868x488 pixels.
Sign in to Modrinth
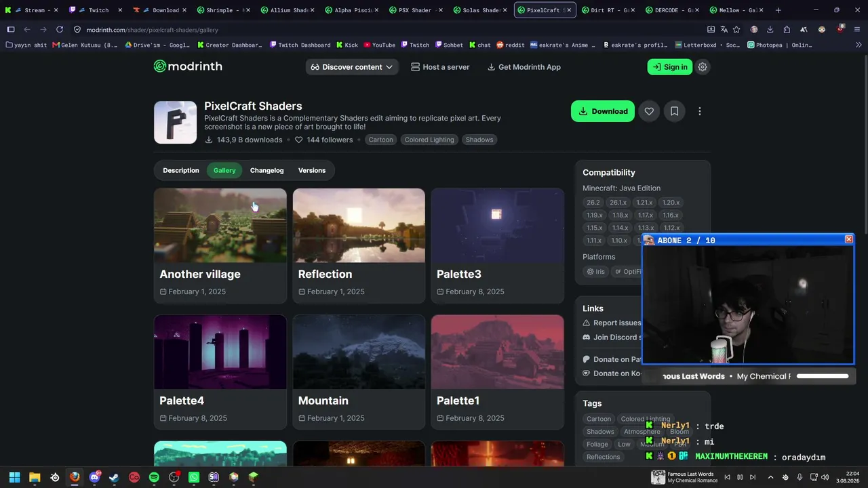click(x=670, y=67)
